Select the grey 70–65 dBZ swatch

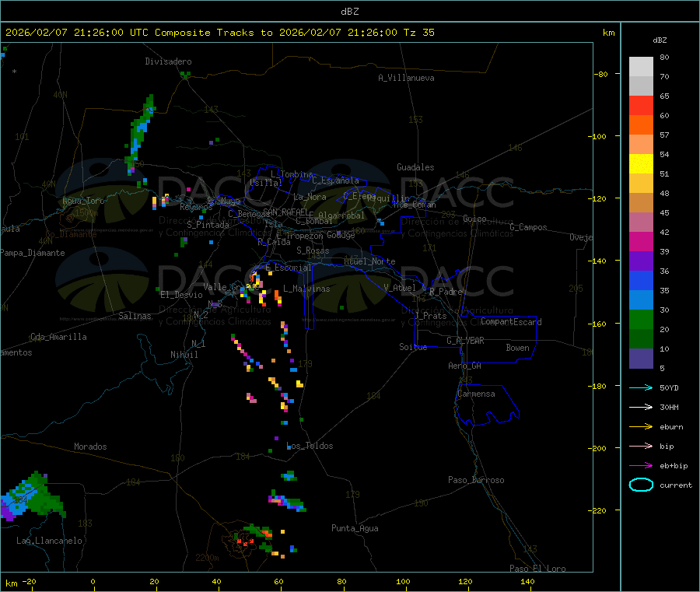[641, 86]
